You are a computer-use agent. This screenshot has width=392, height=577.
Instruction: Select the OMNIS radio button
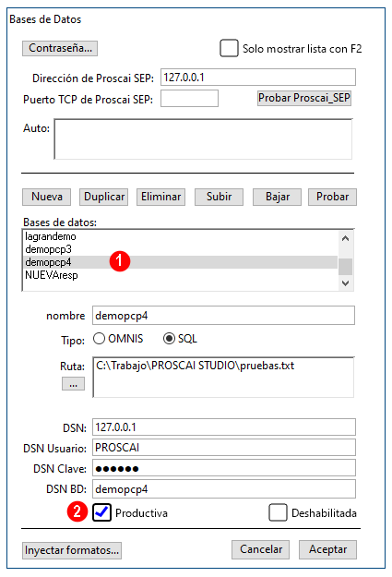pyautogui.click(x=99, y=339)
